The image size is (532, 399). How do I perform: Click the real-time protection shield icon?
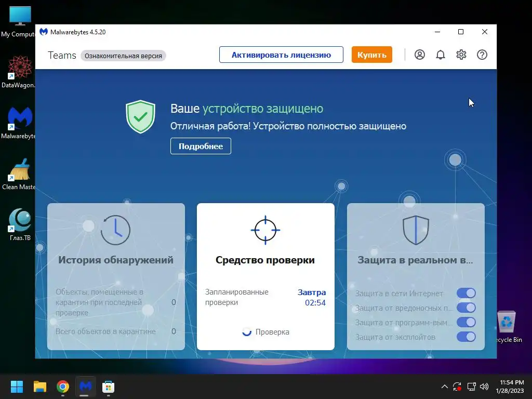point(416,230)
